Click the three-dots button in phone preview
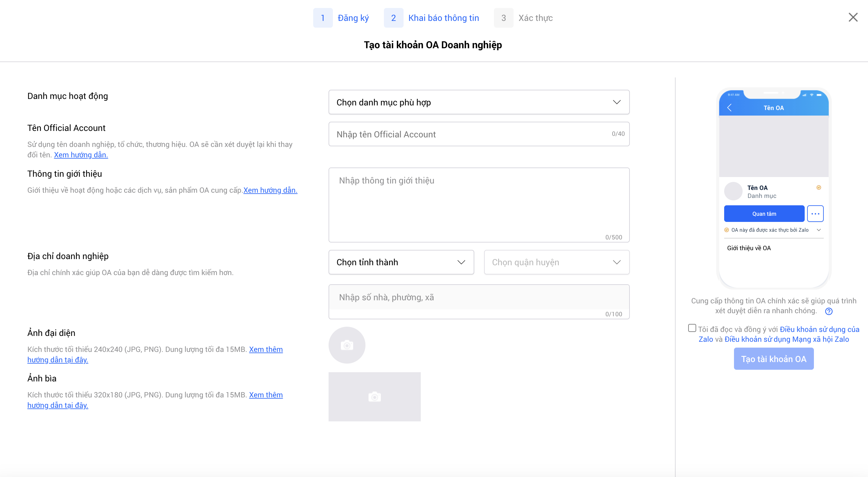The height and width of the screenshot is (477, 868). [x=815, y=214]
